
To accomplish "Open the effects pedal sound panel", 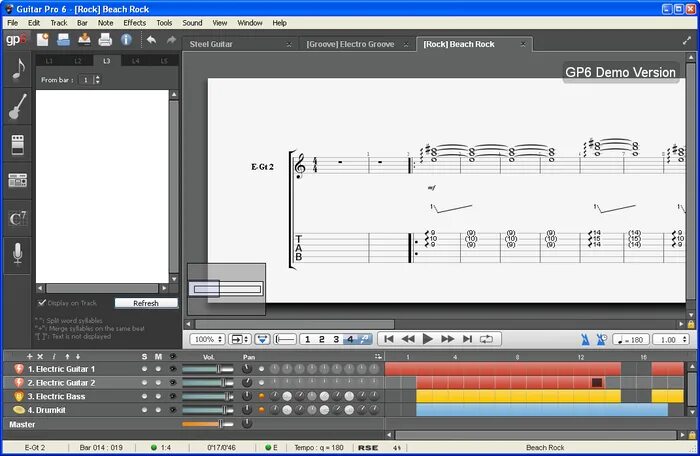I will point(17,144).
